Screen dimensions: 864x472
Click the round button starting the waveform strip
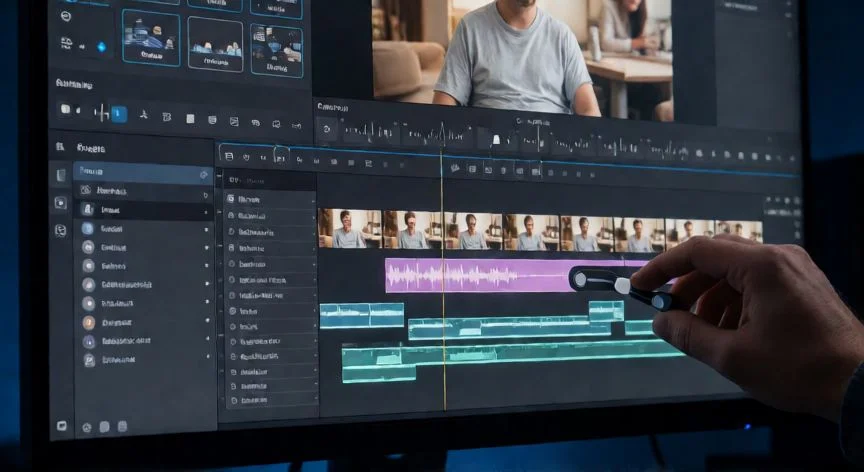(327, 129)
